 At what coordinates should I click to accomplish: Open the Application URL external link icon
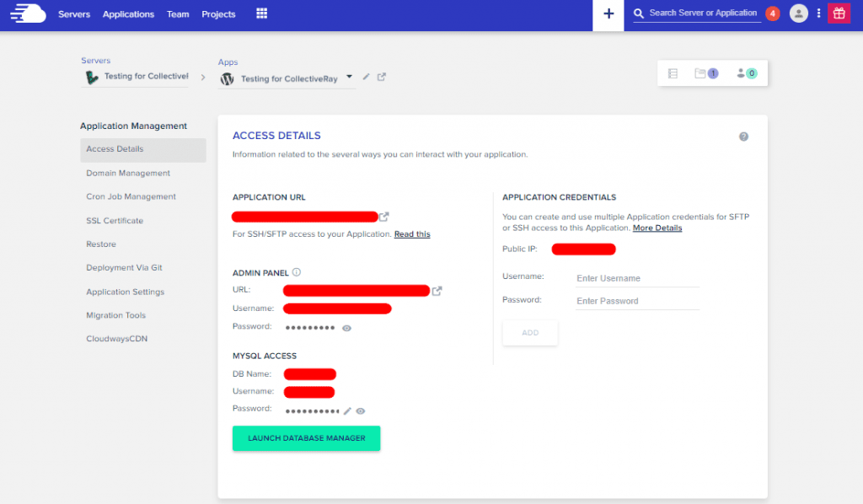384,217
